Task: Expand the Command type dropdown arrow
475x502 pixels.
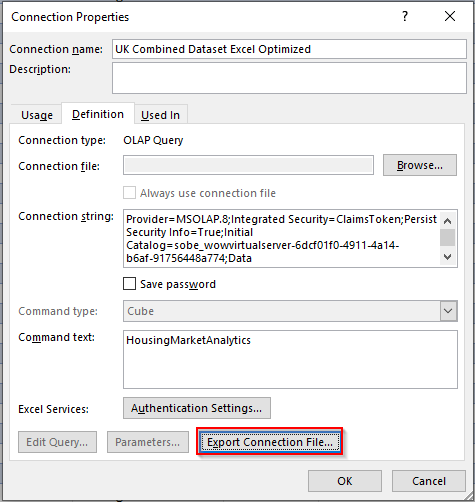Action: coord(448,311)
